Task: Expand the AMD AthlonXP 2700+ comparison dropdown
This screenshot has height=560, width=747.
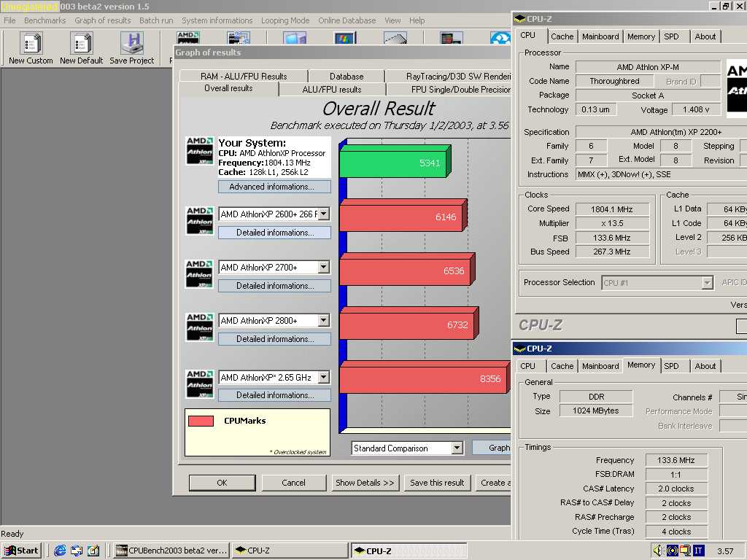Action: (x=323, y=267)
